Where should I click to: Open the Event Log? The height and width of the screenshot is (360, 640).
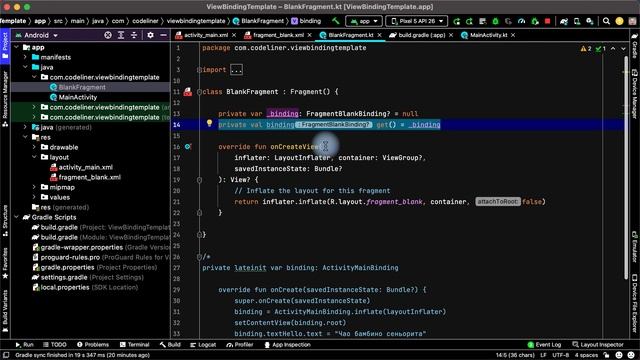pos(544,345)
